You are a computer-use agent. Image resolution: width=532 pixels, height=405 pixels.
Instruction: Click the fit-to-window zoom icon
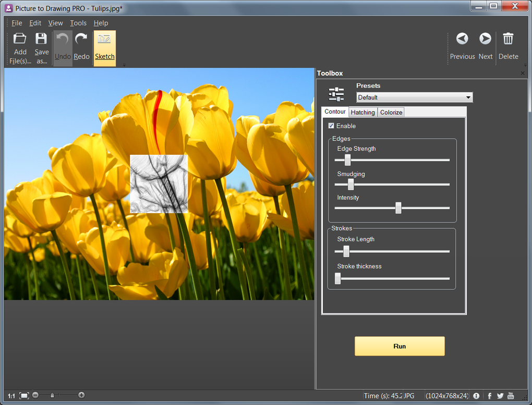click(24, 396)
